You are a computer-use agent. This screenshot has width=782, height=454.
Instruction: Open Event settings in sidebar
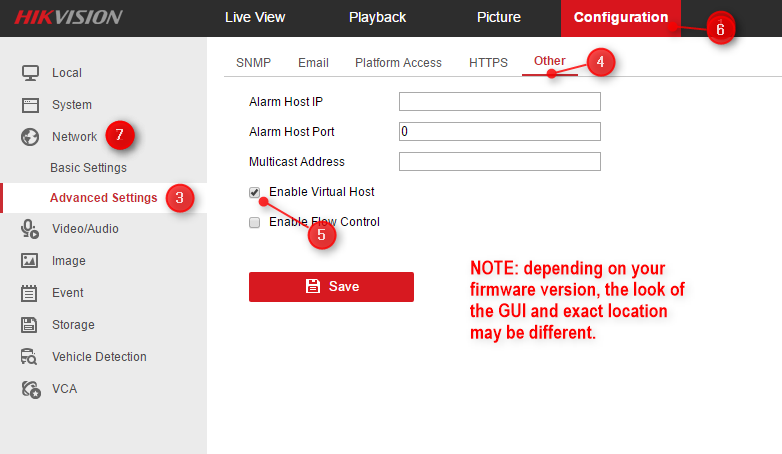[68, 293]
